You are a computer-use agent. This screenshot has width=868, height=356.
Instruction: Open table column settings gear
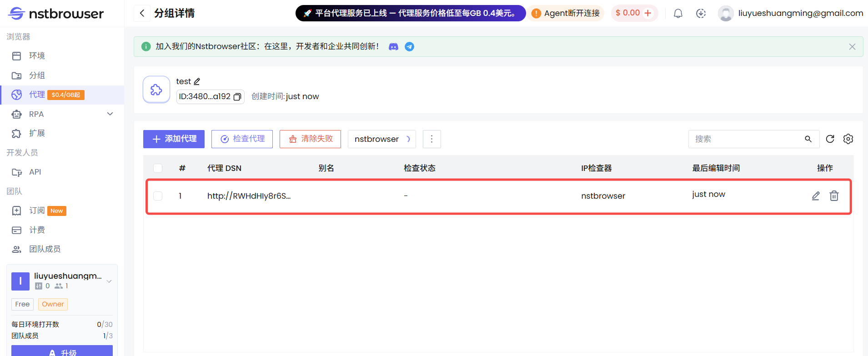pos(848,139)
